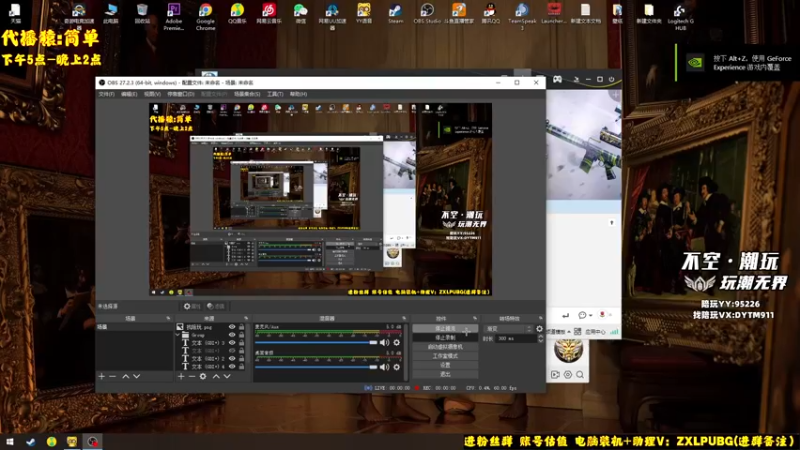The height and width of the screenshot is (450, 800).
Task: Open OBS Studio desktop shortcut
Action: [x=427, y=13]
